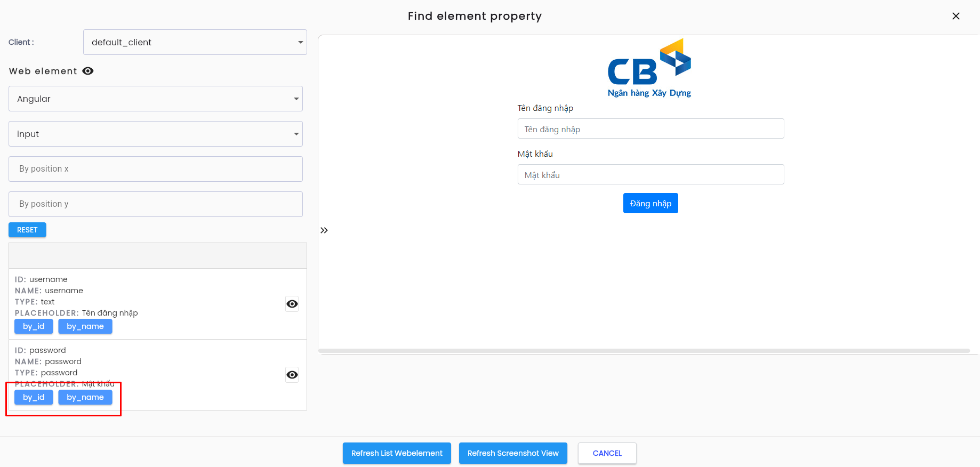This screenshot has height=467, width=980.
Task: Click the CANCEL button
Action: click(607, 453)
